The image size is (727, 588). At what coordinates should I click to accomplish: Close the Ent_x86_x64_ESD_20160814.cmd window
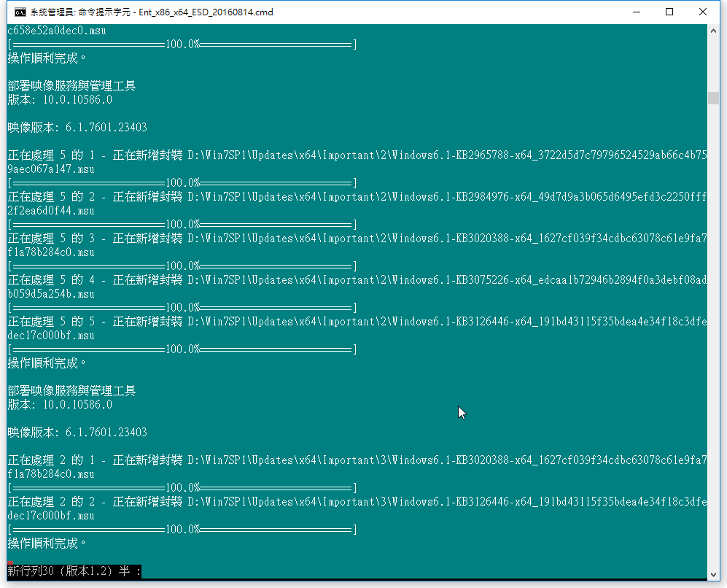tap(702, 12)
